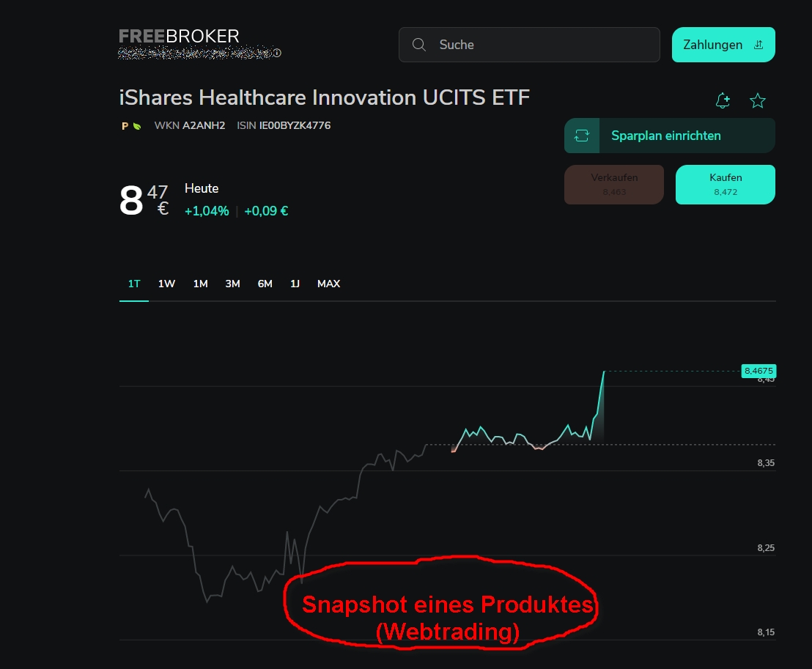Click the 8,4675 current price marker
The width and height of the screenshot is (812, 669).
(759, 371)
